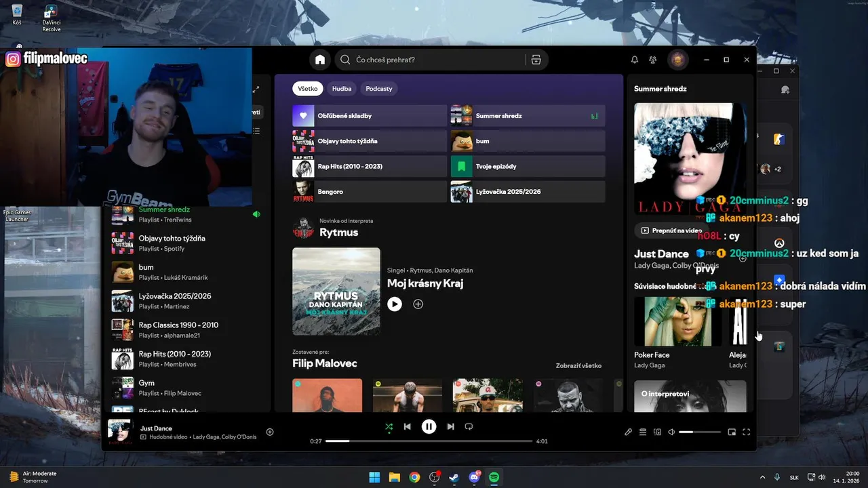The height and width of the screenshot is (488, 868).
Task: Click the Zobraziť všetko link
Action: [x=578, y=365]
